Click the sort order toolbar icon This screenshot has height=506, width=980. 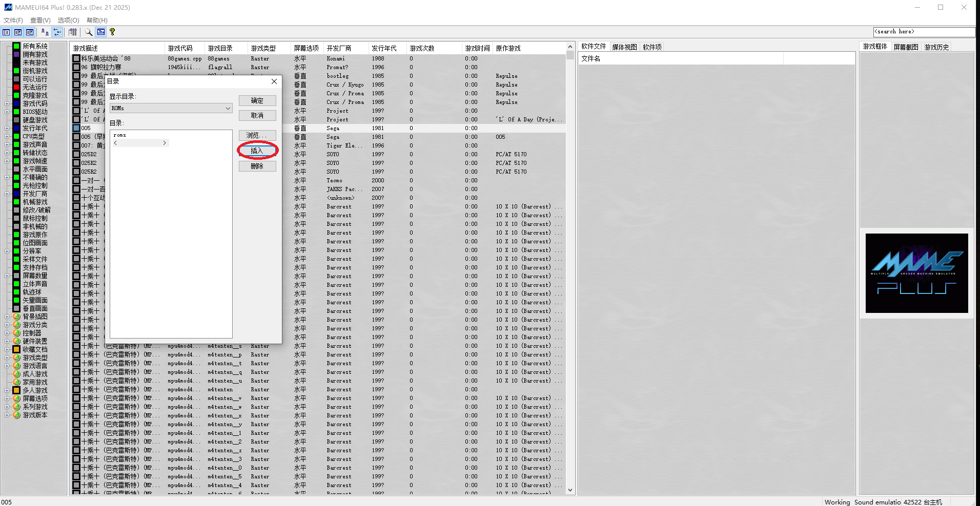45,32
